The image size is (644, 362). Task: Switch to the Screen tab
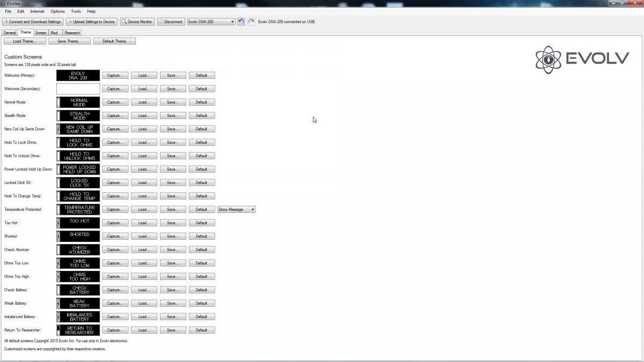41,33
